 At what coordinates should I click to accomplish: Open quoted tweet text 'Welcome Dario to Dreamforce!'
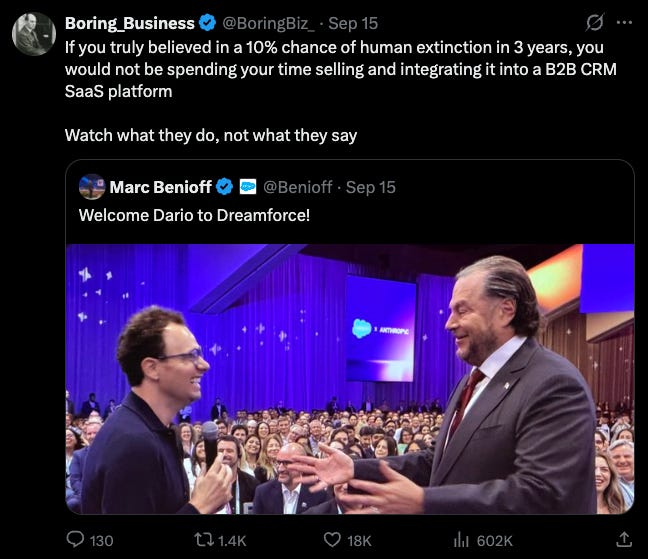click(x=194, y=215)
